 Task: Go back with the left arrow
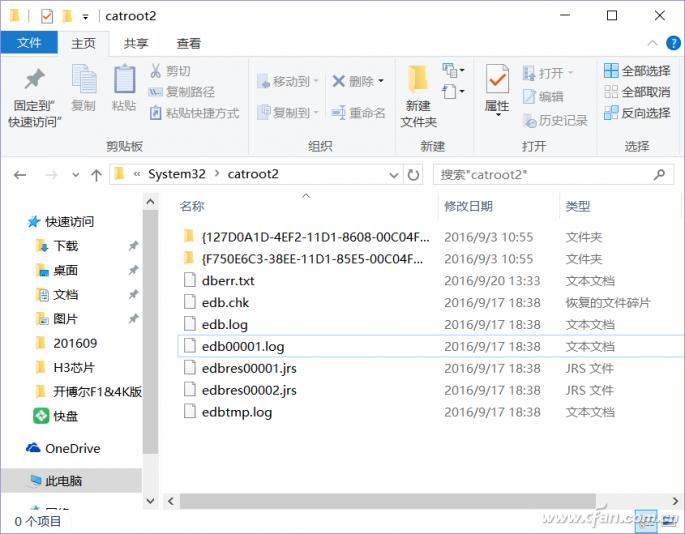click(20, 175)
